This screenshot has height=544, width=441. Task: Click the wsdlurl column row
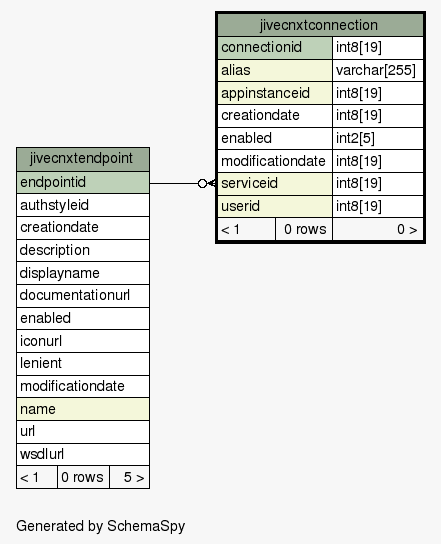(83, 454)
